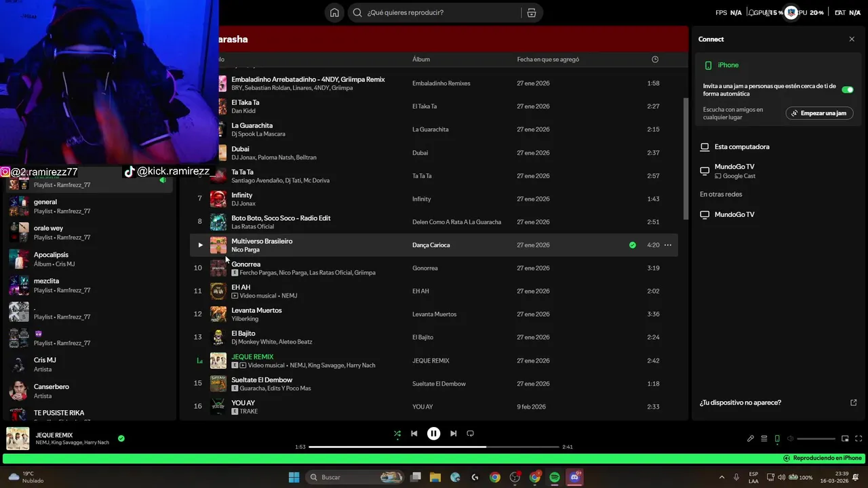Open notifications bell in system tray

(856, 477)
